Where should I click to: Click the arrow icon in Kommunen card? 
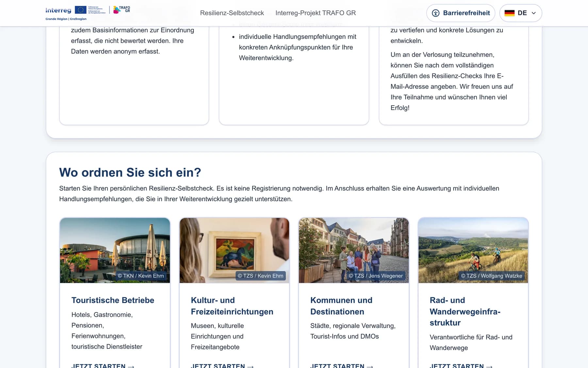[370, 366]
